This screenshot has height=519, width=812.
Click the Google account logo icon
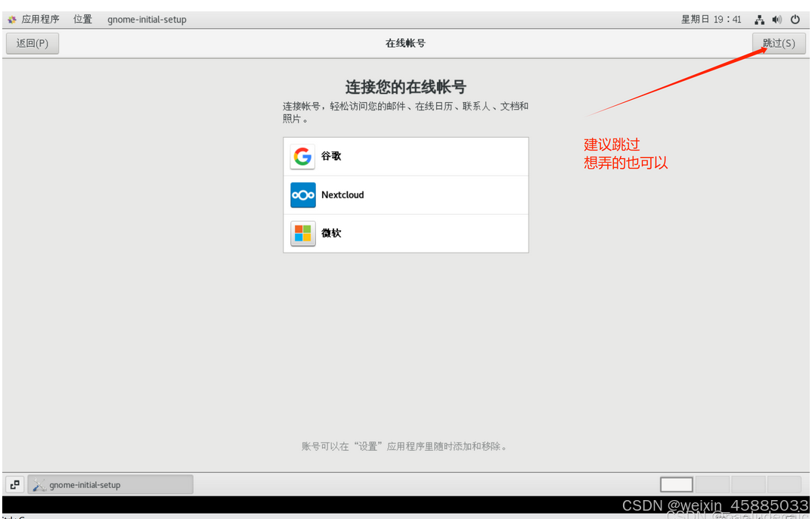click(302, 157)
